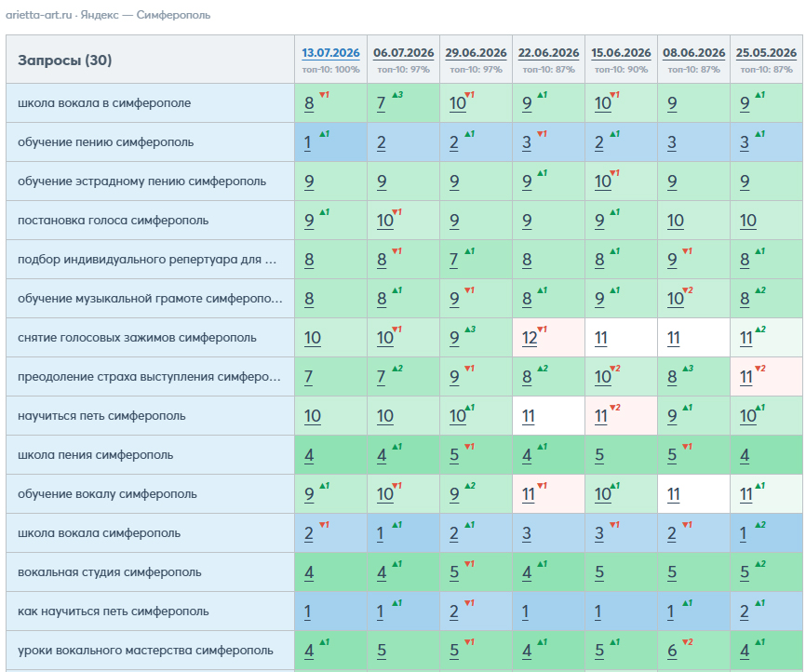Open the 13.07.2026 date column link
This screenshot has width=806, height=672.
click(330, 53)
